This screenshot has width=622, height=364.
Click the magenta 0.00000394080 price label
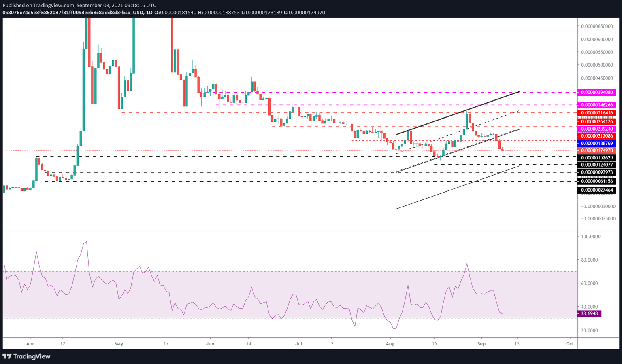pyautogui.click(x=598, y=93)
